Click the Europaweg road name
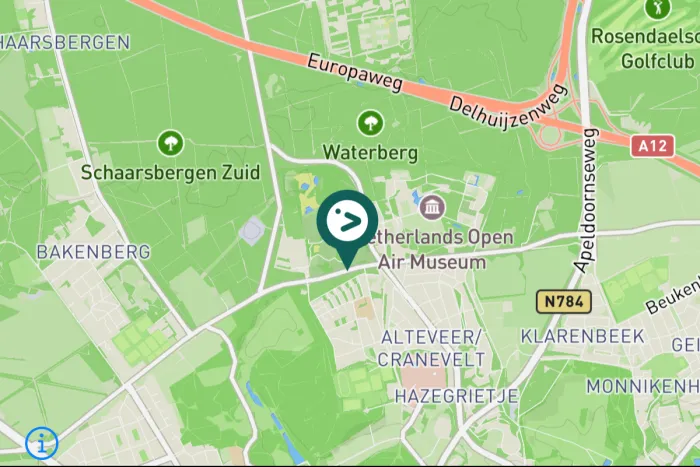700x467 pixels. [x=355, y=73]
